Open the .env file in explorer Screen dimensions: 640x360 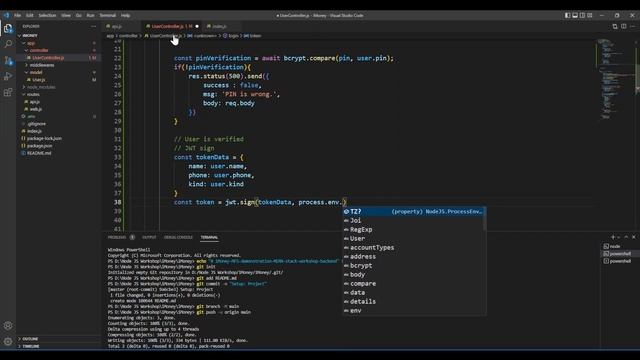coord(31,116)
